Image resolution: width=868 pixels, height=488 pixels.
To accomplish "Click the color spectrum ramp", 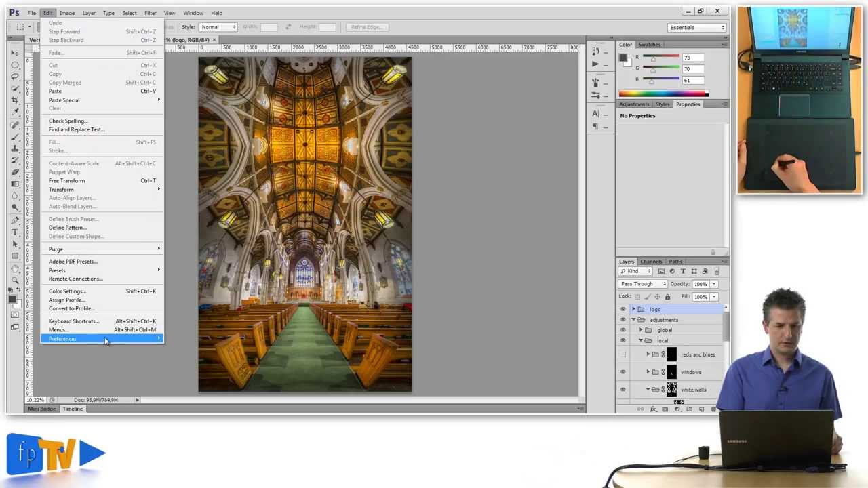I will tap(664, 94).
